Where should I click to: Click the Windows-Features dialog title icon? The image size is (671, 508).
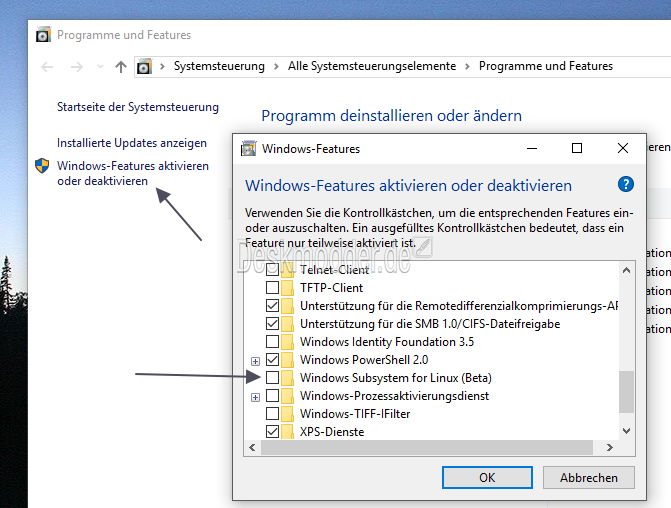coord(248,149)
